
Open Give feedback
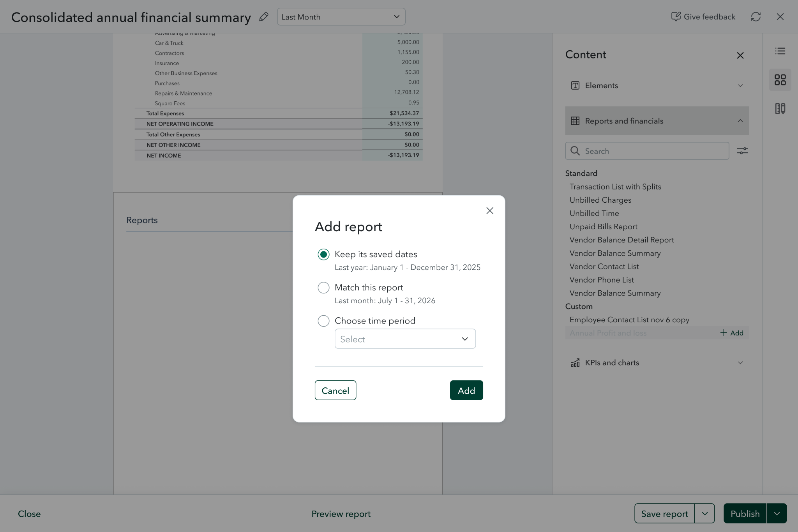(703, 17)
